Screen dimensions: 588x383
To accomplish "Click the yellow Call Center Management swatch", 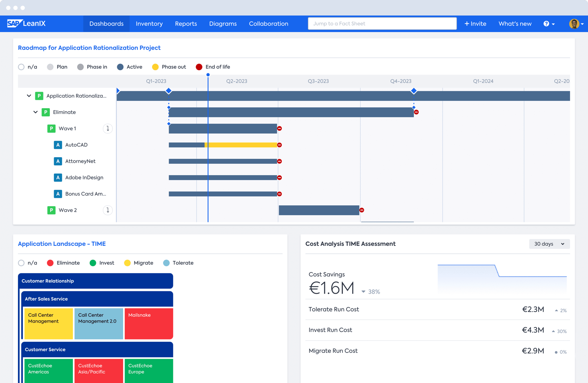I will pos(48,323).
